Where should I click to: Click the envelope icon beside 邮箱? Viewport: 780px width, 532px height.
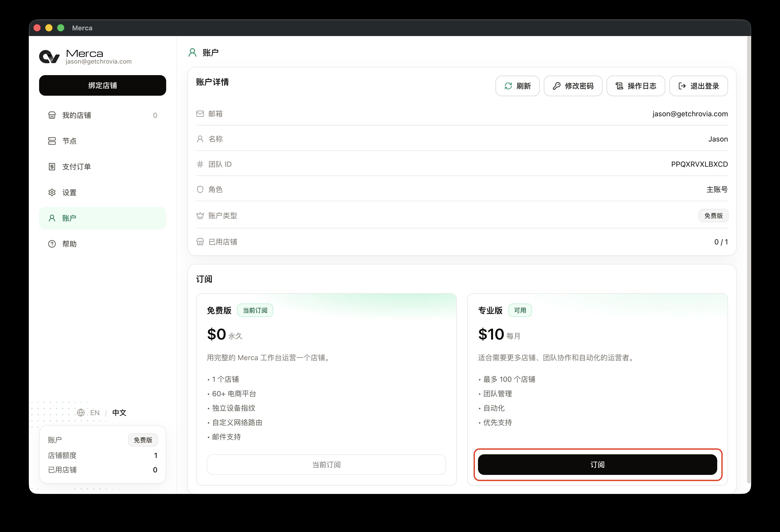pos(200,114)
